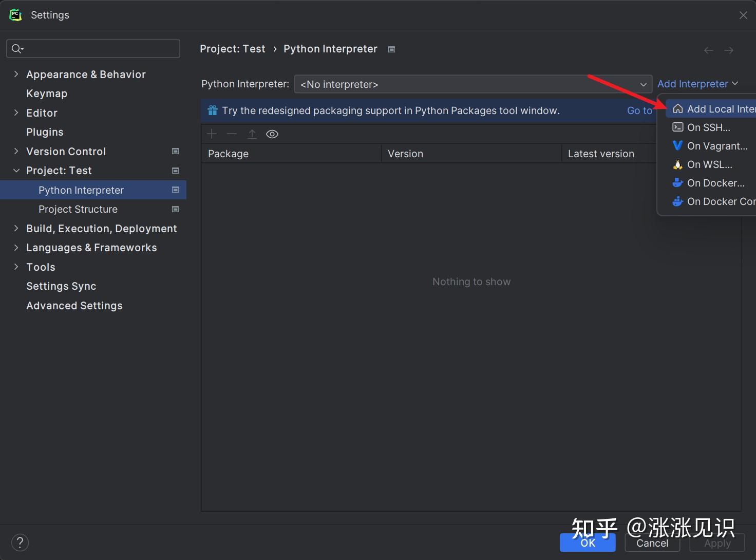
Task: Click the OK button
Action: 588,543
